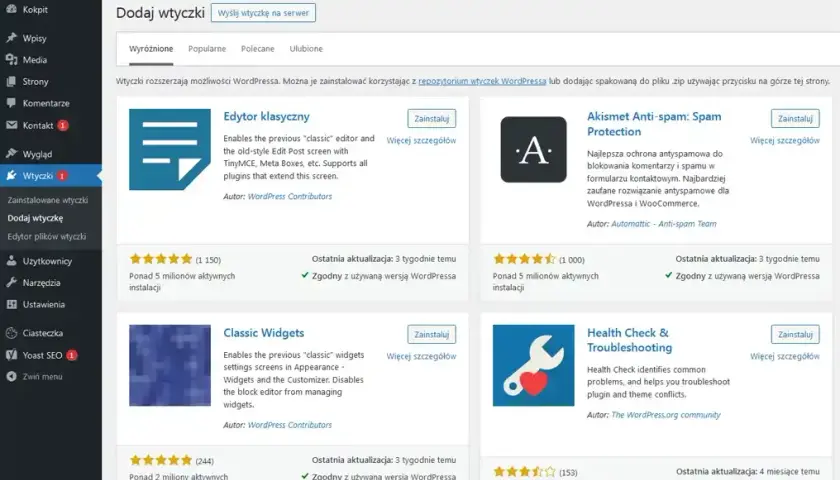Switch to the Polecane tab

pyautogui.click(x=258, y=49)
